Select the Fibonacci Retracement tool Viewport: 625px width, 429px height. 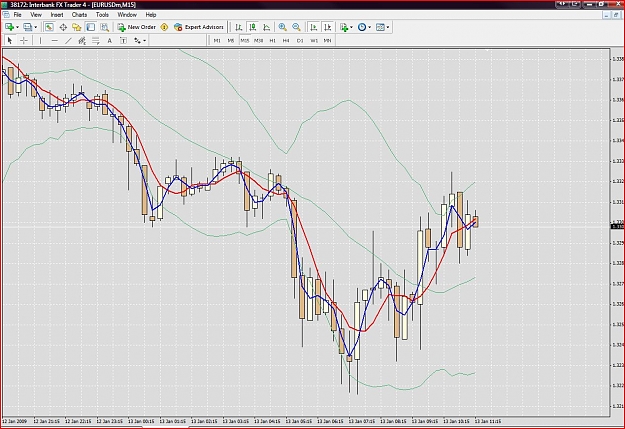[x=96, y=40]
